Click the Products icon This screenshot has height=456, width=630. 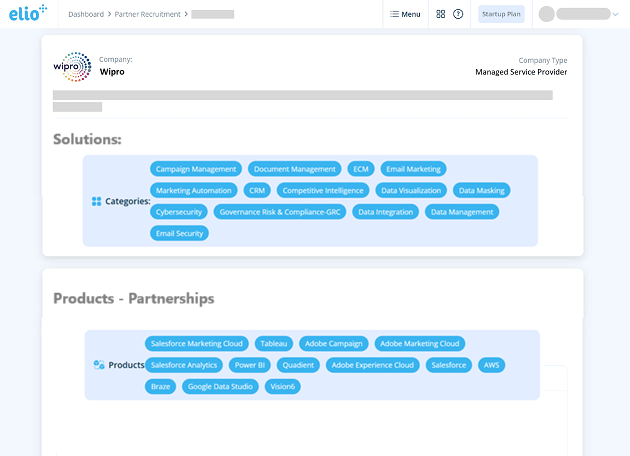pyautogui.click(x=99, y=365)
